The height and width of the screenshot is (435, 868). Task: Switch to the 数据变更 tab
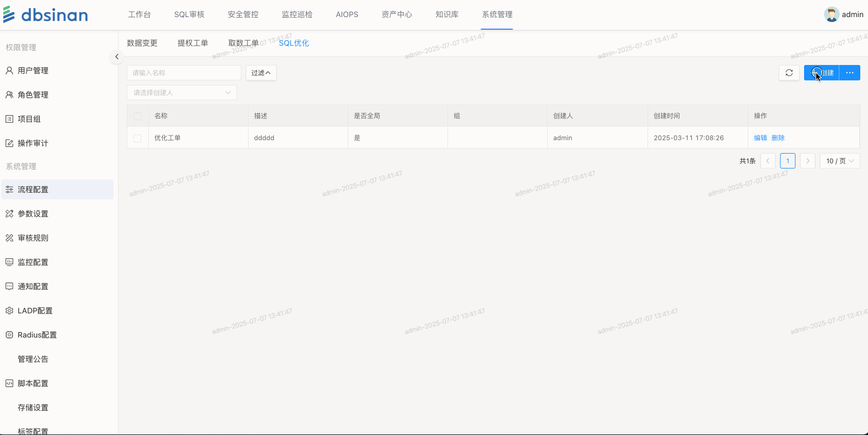(x=142, y=43)
